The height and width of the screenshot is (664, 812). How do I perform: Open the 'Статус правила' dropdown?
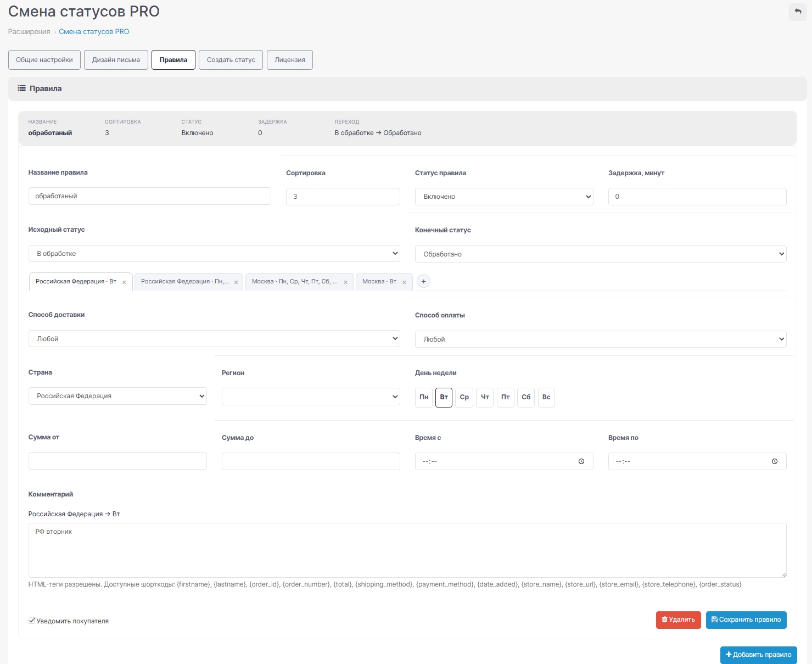(x=504, y=197)
